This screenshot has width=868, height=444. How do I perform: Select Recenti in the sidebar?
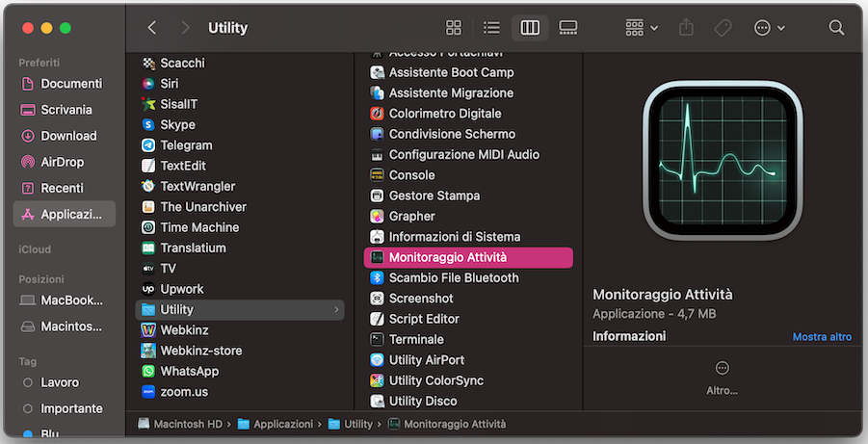[x=65, y=188]
